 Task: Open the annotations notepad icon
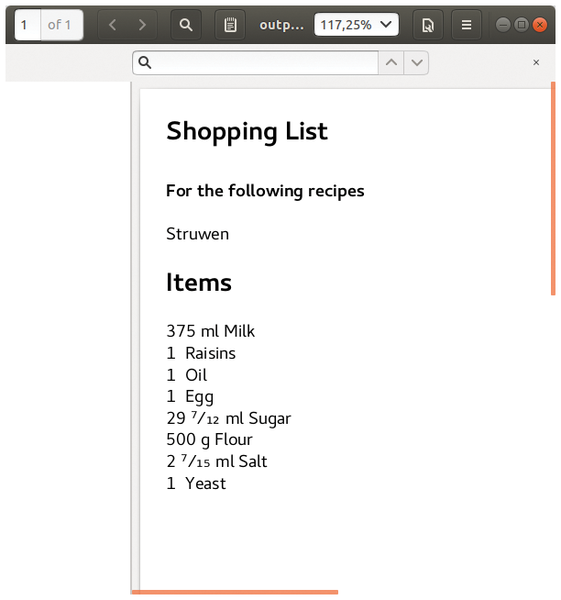pos(230,25)
